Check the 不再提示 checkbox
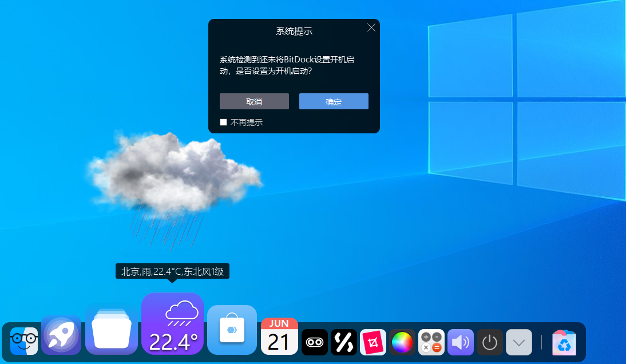Image resolution: width=626 pixels, height=364 pixels. (x=224, y=122)
